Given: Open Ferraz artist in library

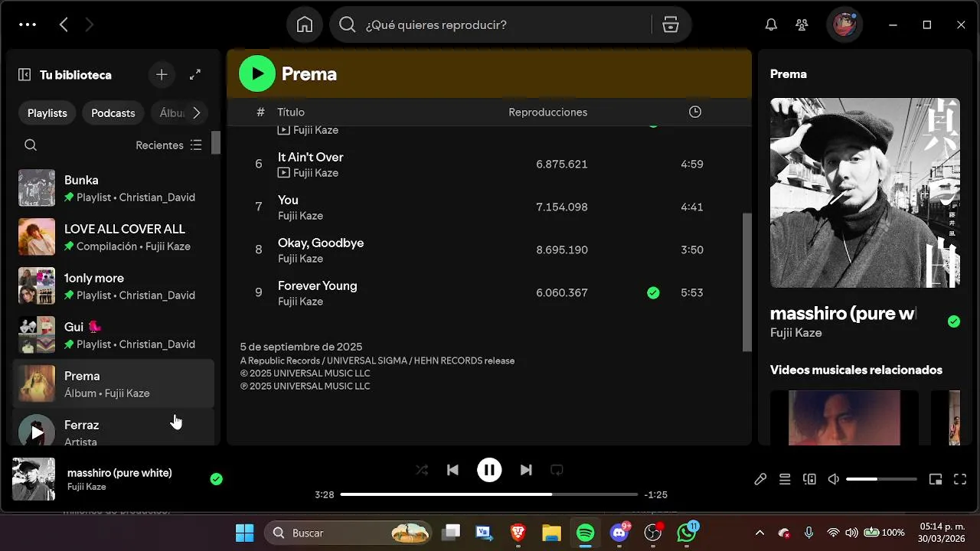Looking at the screenshot, I should pos(113,429).
